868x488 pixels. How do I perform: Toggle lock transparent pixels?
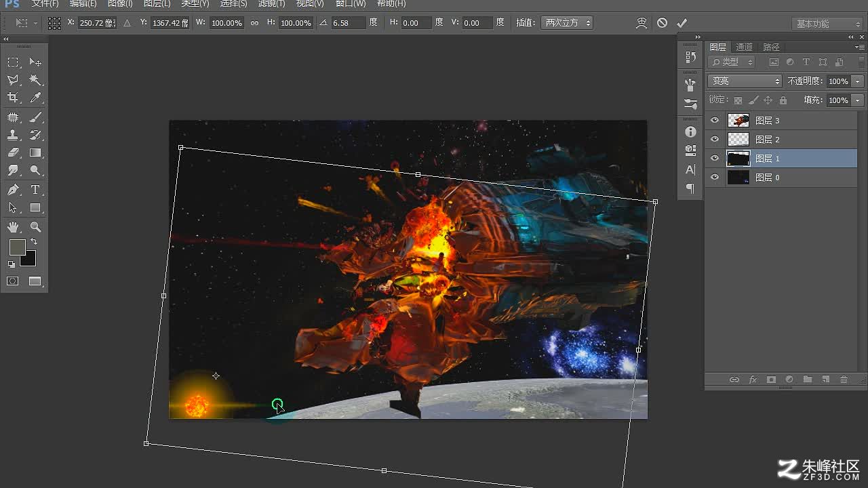[738, 100]
